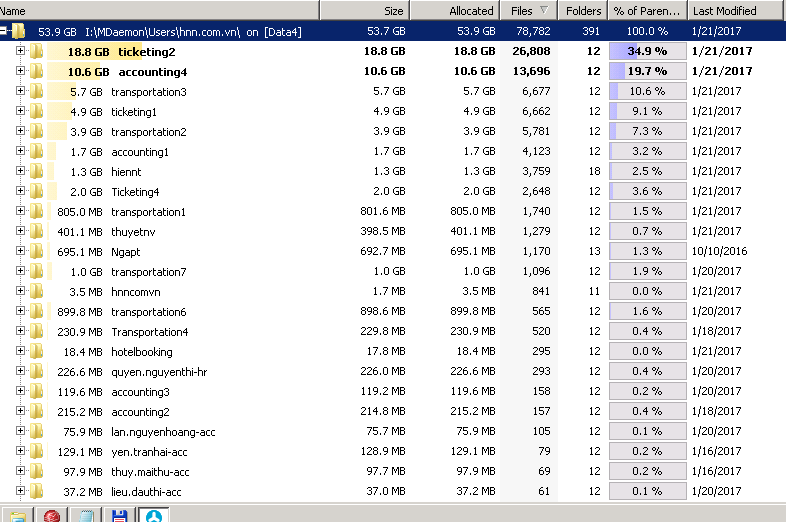The height and width of the screenshot is (522, 786).
Task: Open the notepad taskbar icon
Action: coord(86,515)
